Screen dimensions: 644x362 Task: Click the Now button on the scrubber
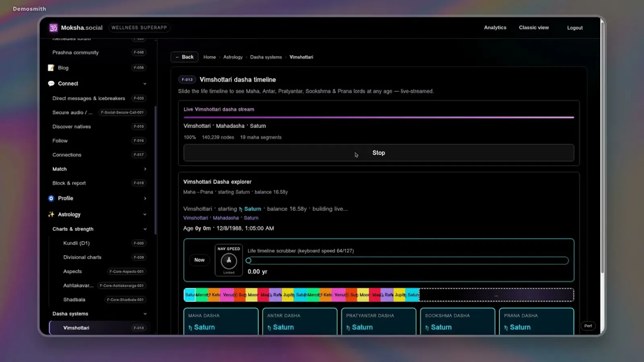[x=199, y=260]
